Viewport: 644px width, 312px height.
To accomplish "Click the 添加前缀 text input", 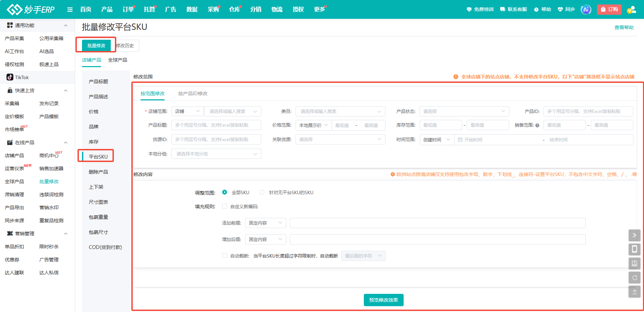I will pyautogui.click(x=438, y=223).
